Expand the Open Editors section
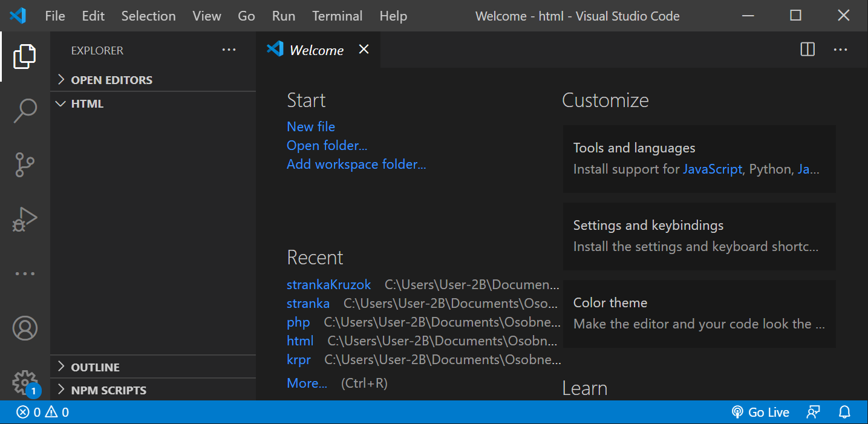 pyautogui.click(x=153, y=80)
